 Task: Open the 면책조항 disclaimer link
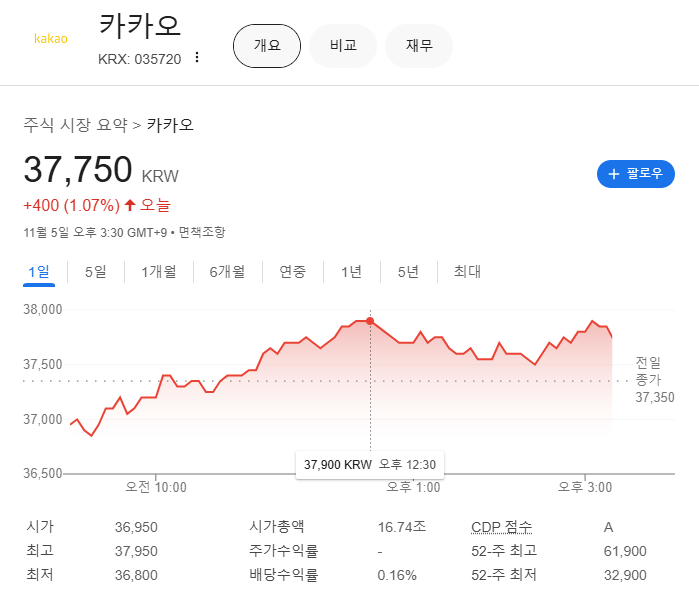click(x=202, y=232)
